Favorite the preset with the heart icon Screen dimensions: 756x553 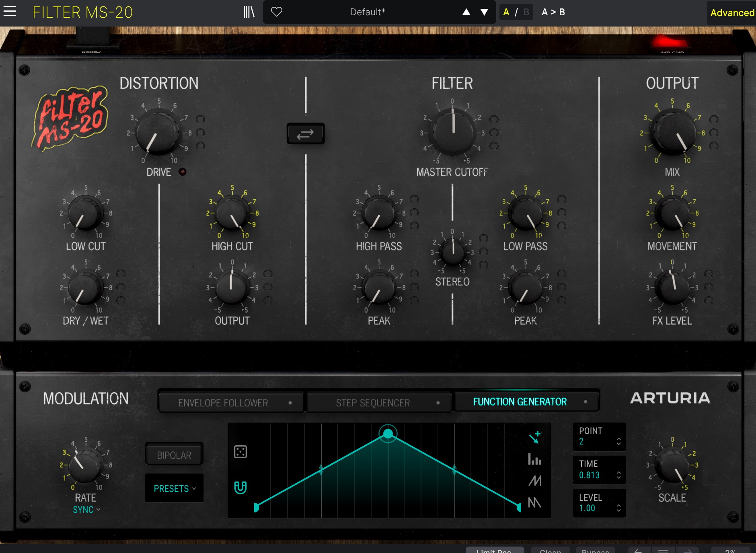point(277,12)
